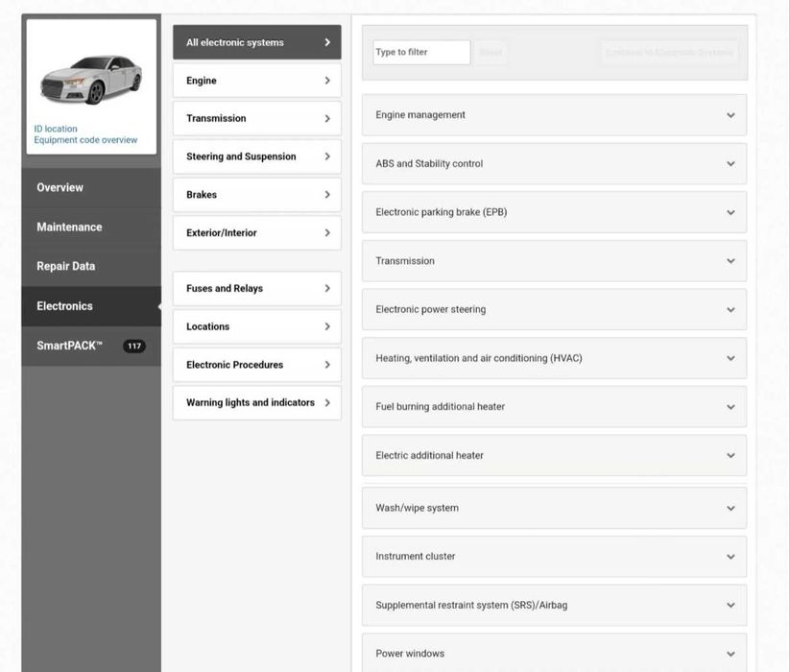Click the Instrument cluster expand arrow
The width and height of the screenshot is (790, 672).
tap(730, 557)
